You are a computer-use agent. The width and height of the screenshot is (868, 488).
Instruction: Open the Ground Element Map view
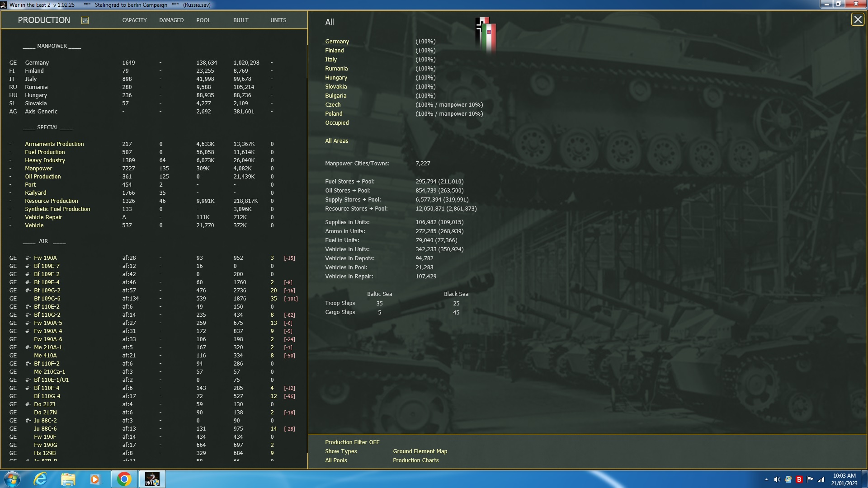point(420,451)
